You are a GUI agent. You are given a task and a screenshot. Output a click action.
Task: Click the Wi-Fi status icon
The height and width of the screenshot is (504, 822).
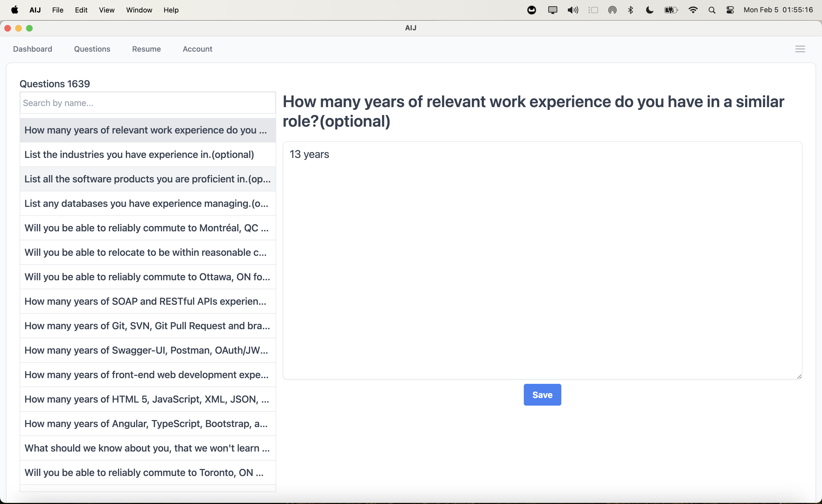coord(693,10)
